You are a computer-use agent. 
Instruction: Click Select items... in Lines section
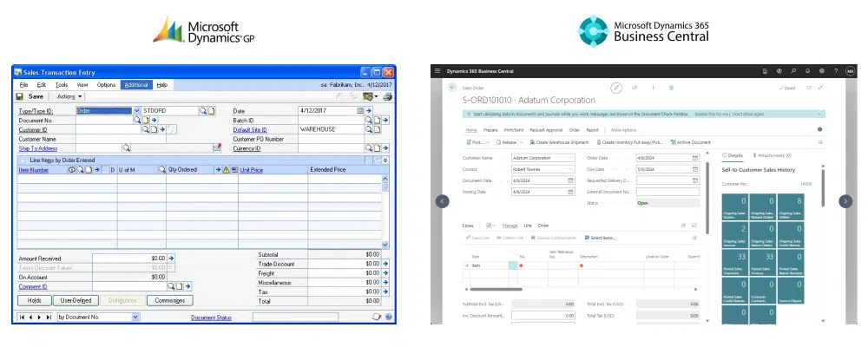click(600, 238)
